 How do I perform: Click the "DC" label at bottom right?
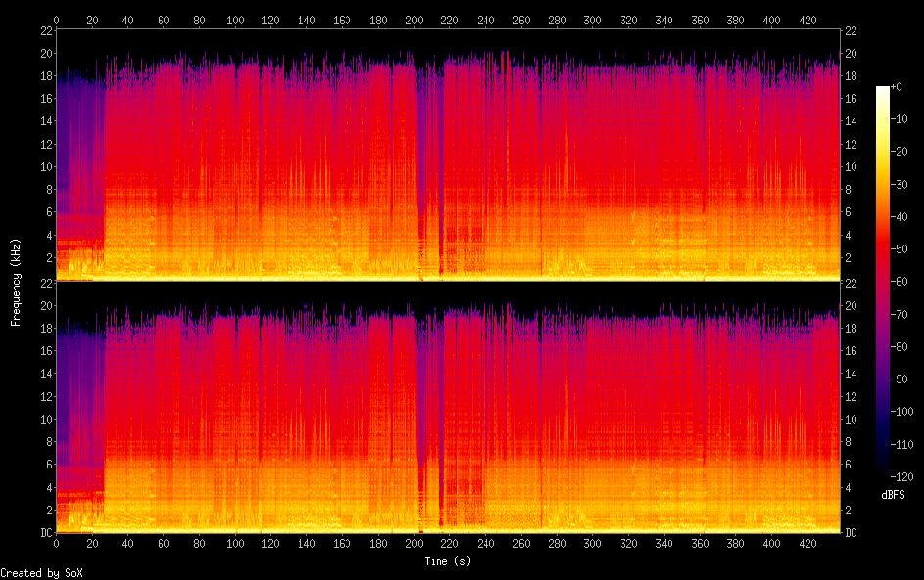851,533
